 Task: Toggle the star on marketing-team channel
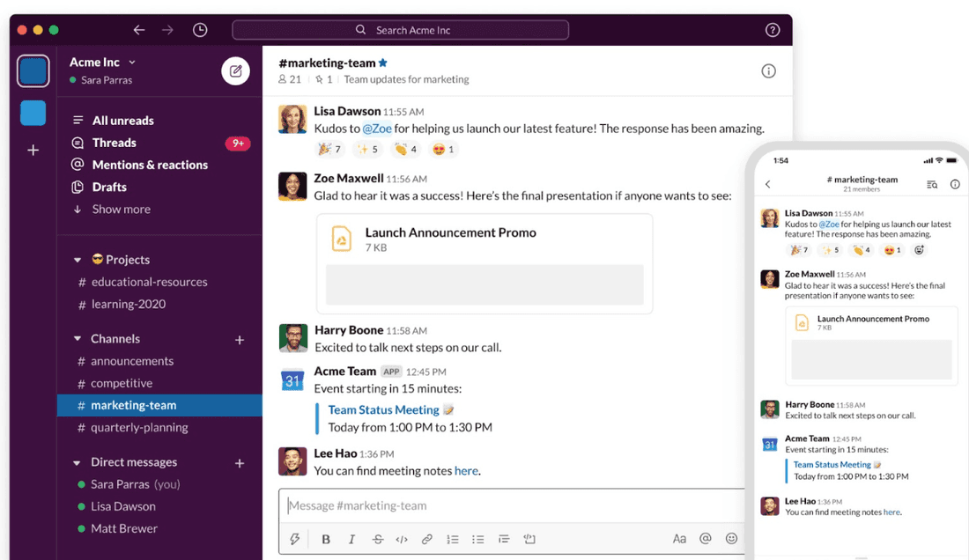(383, 63)
